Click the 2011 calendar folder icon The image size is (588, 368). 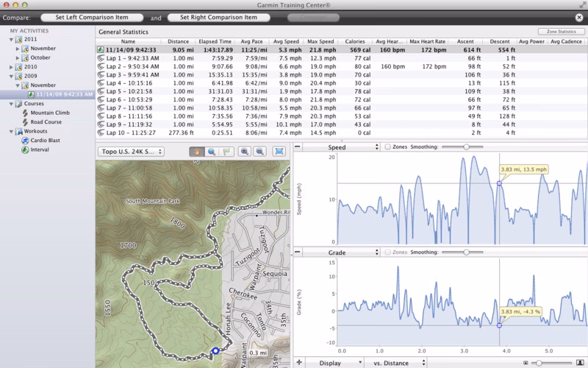(19, 39)
